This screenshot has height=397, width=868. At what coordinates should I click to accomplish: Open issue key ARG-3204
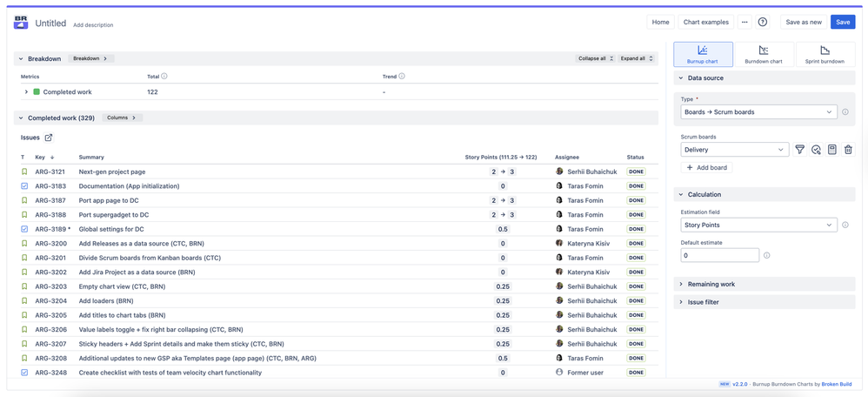click(x=51, y=301)
